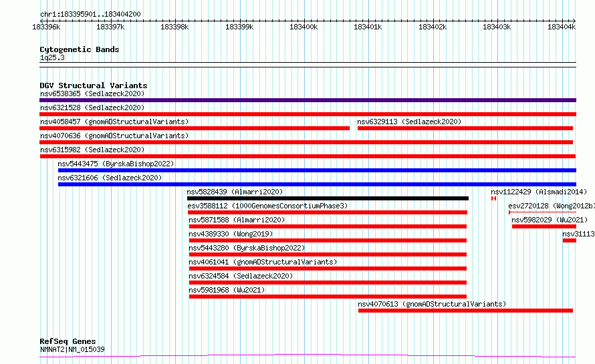Click the nsv4389330 (Wong2019) label
595x364 pixels.
tap(231, 234)
